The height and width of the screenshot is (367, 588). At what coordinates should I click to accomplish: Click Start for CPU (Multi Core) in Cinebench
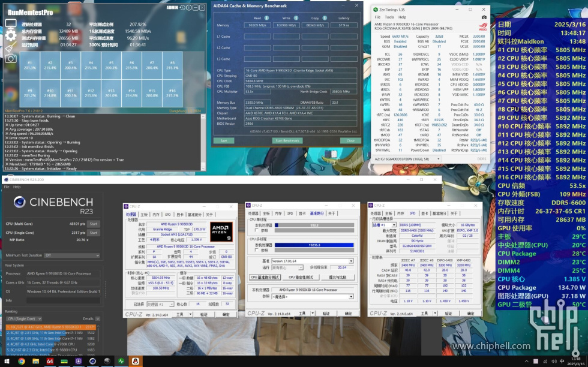94,224
